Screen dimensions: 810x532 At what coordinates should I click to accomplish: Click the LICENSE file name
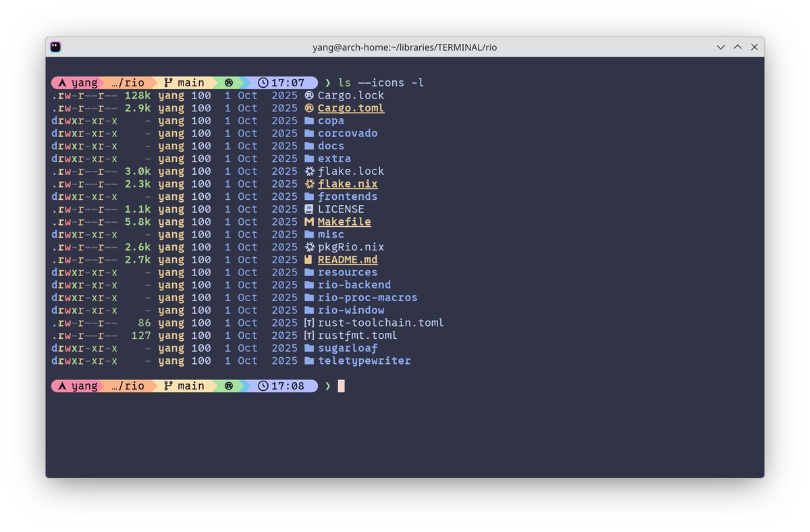click(x=341, y=209)
